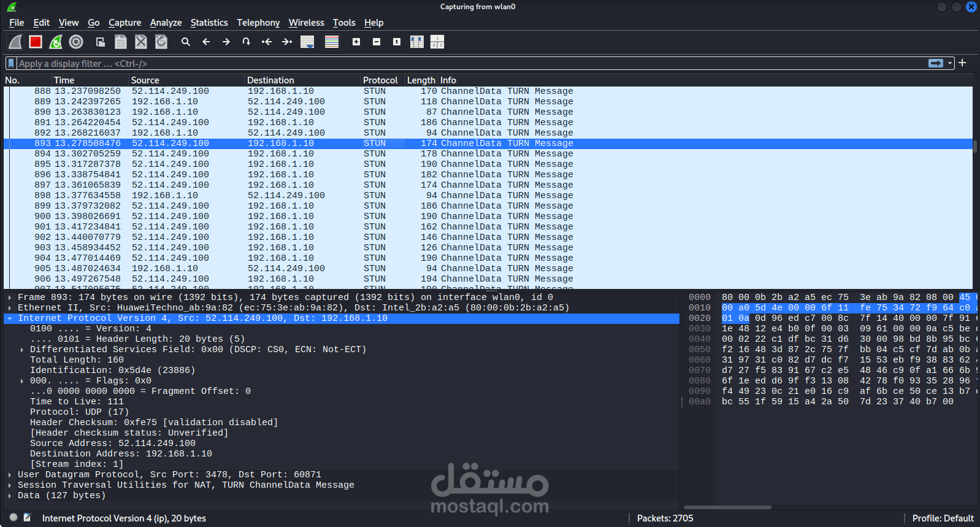The image size is (980, 527).
Task: Restart the current capture
Action: 56,42
